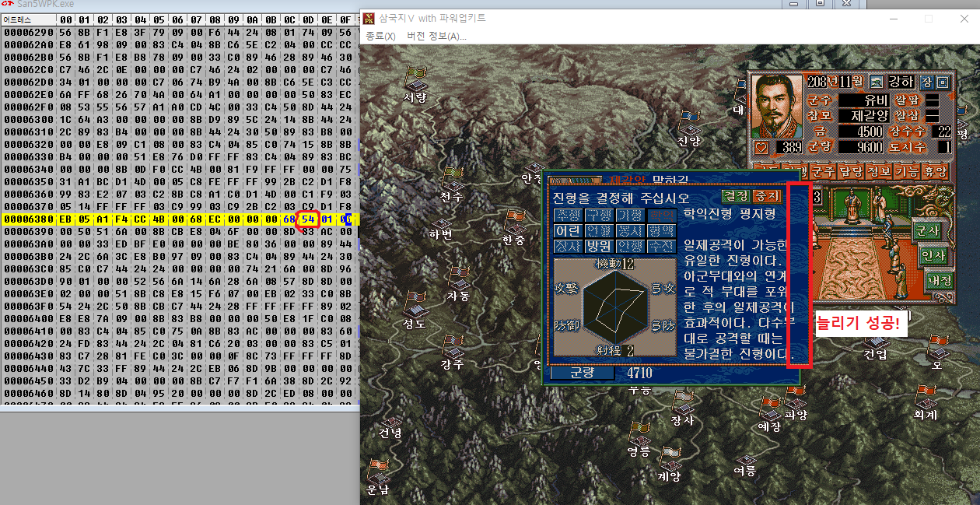980x505 pixels.
Task: Click the heart icon in status panel
Action: point(762,146)
